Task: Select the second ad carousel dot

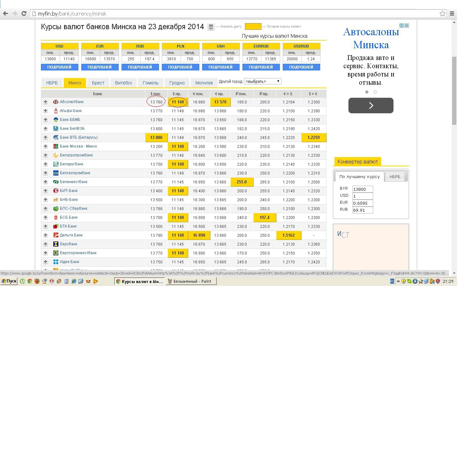Action: [x=375, y=92]
